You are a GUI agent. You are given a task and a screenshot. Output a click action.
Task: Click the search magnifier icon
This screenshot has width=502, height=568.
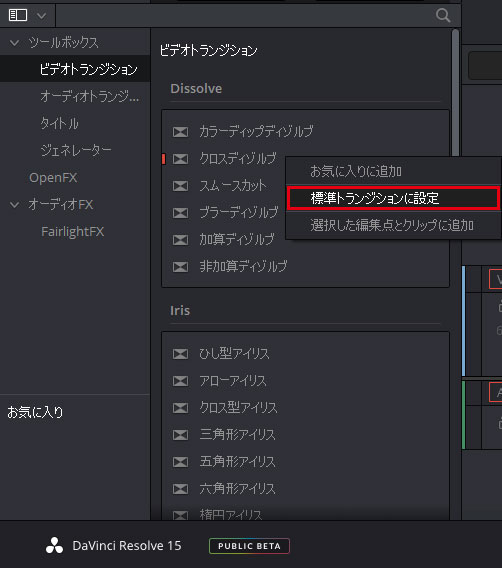(x=443, y=15)
